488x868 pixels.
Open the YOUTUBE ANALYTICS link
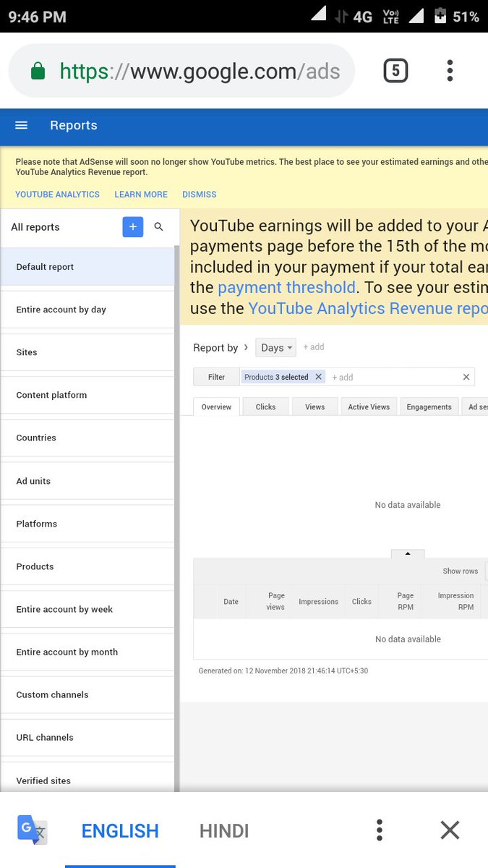(58, 195)
